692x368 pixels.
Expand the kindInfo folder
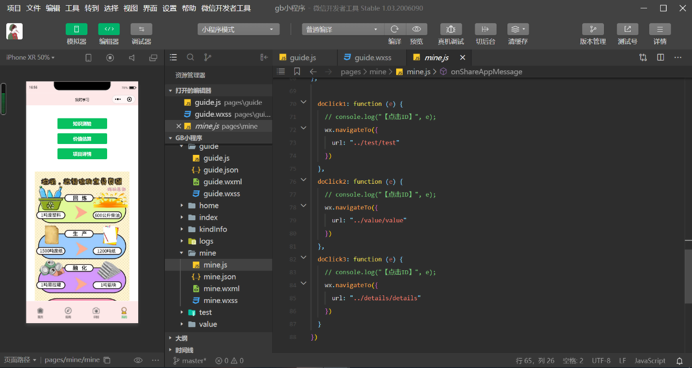point(181,229)
